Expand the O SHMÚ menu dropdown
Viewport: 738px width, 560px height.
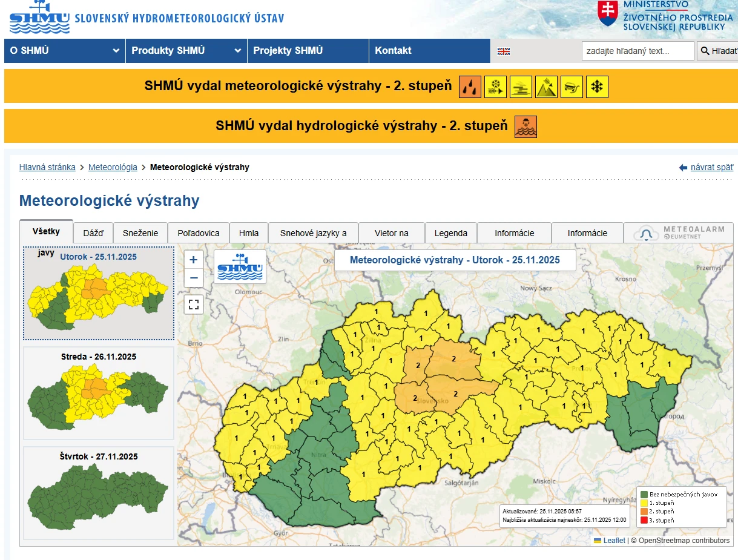[x=116, y=51]
